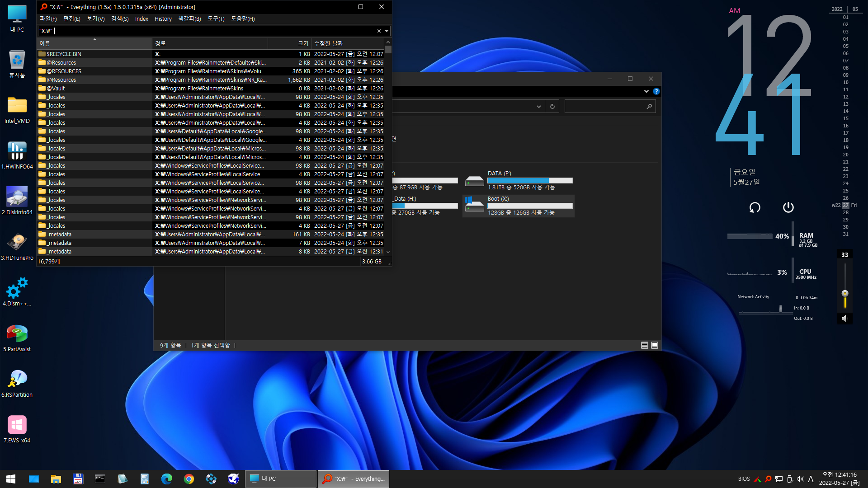868x488 pixels.
Task: Switch Explorer to details view
Action: coord(645,345)
